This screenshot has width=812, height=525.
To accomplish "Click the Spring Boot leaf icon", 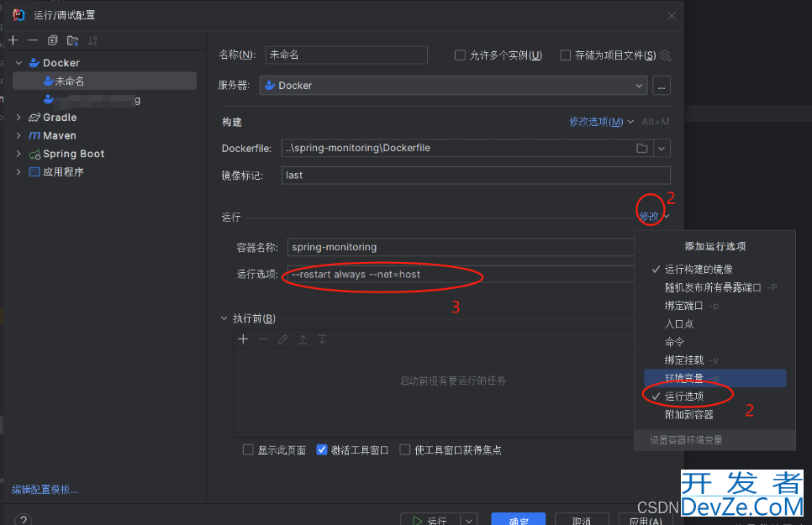I will [x=34, y=154].
